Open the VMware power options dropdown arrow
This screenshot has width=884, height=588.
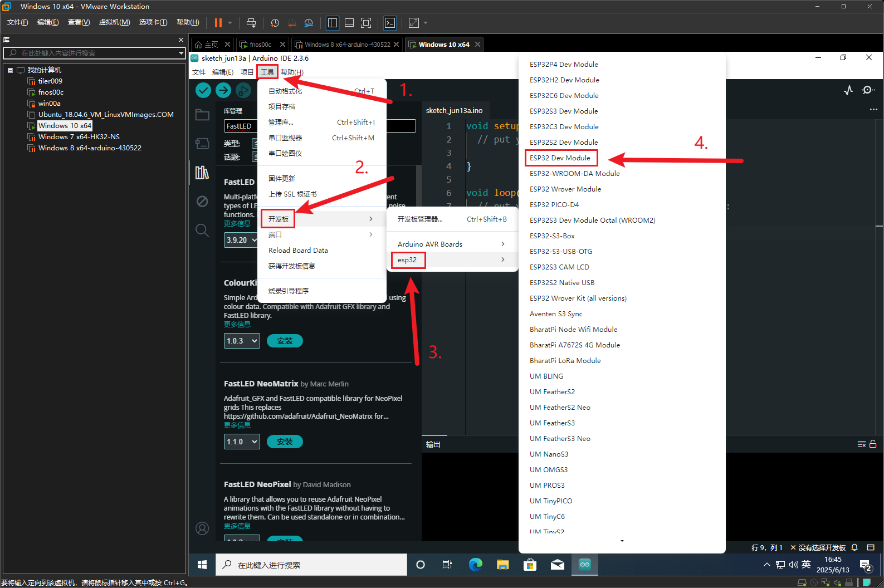230,23
